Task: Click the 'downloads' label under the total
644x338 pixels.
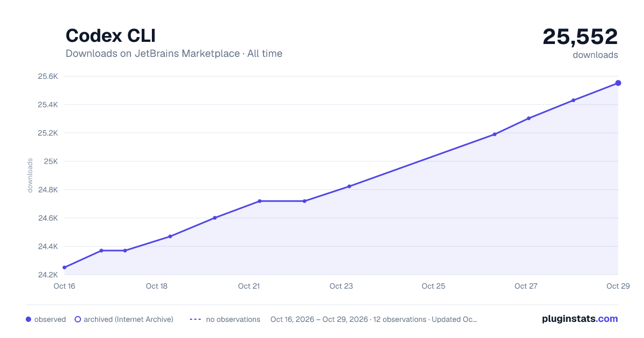Action: tap(595, 55)
